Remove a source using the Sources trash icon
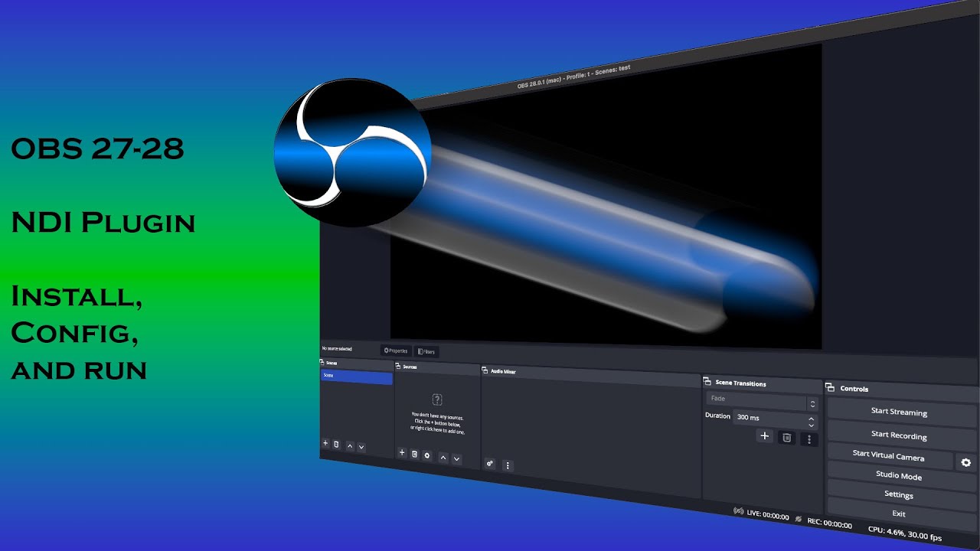This screenshot has height=551, width=980. [x=414, y=454]
